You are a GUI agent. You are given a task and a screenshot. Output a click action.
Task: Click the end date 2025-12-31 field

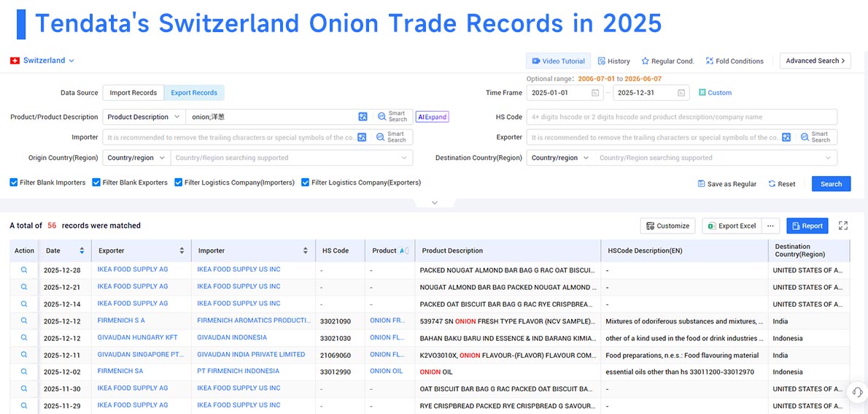pyautogui.click(x=651, y=93)
